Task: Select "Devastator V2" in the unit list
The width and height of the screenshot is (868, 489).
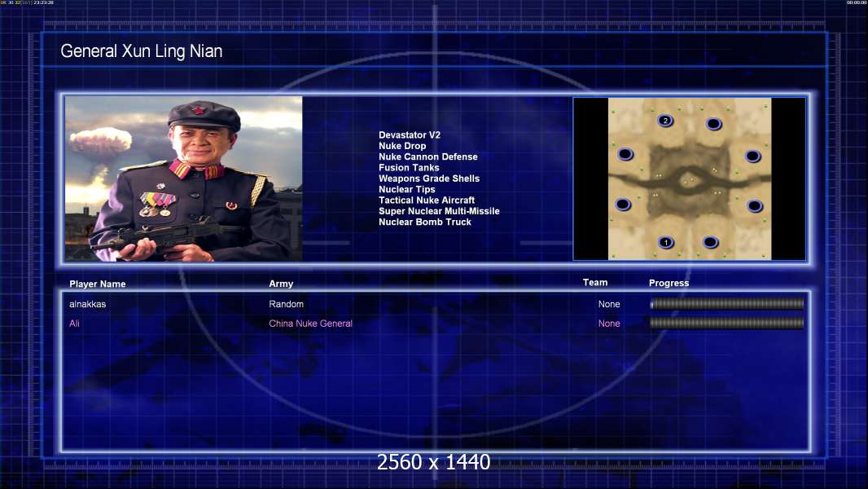Action: pos(410,134)
